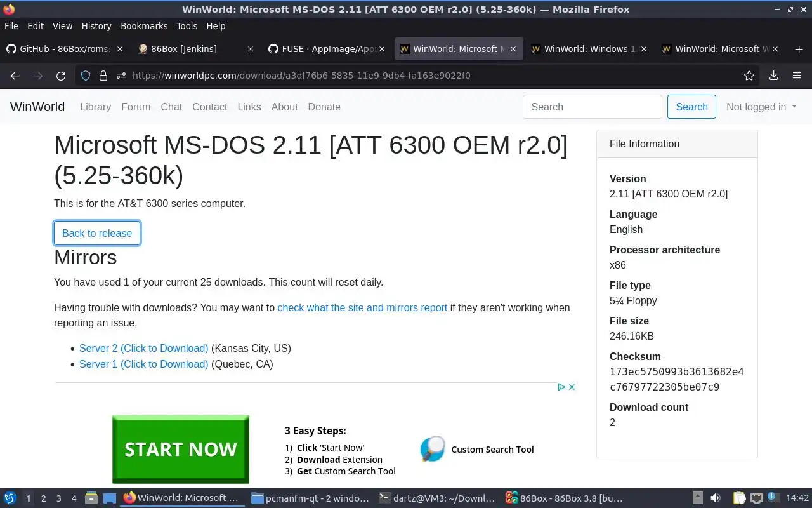Download from Server 2 (Kansas City)
This screenshot has width=812, height=508.
tap(143, 348)
